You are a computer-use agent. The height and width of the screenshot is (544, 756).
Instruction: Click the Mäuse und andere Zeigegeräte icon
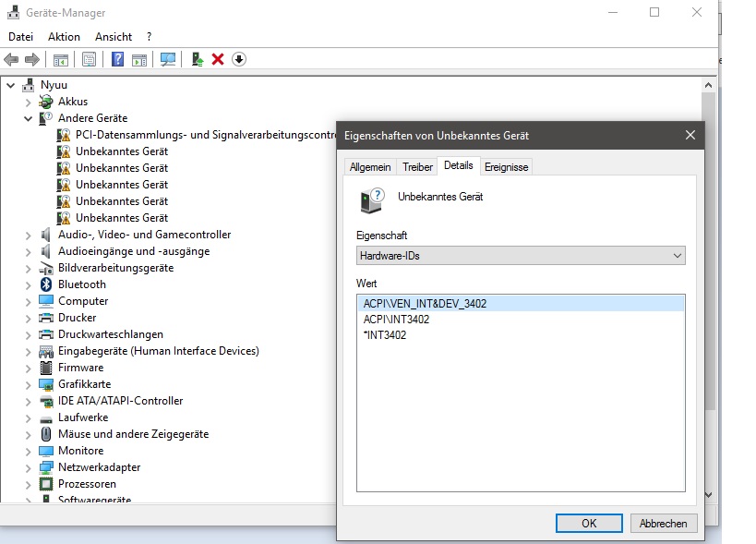(46, 434)
